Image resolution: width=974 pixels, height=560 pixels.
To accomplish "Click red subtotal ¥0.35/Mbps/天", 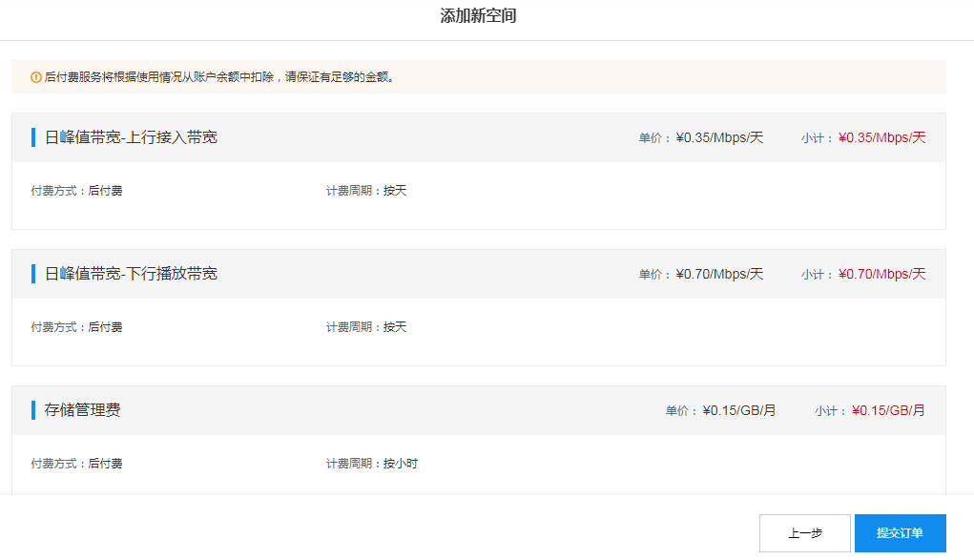I will (x=882, y=137).
